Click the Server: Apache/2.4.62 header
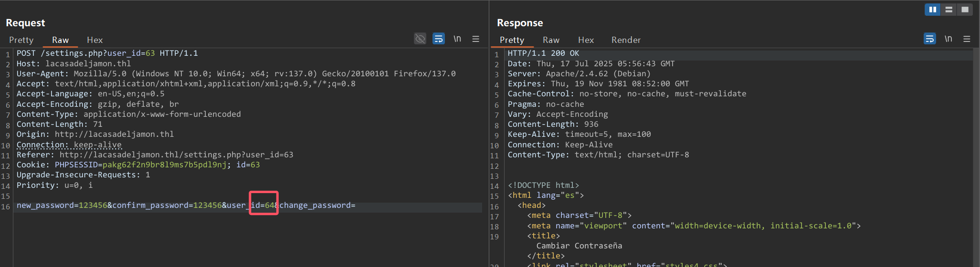Screen dimensions: 980x267 coord(579,73)
